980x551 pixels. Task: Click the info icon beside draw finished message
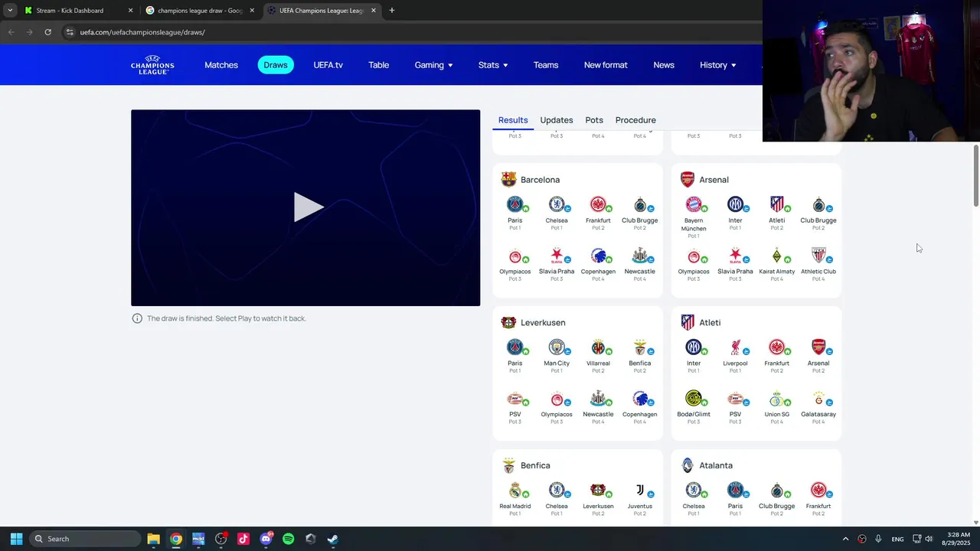[x=137, y=318]
